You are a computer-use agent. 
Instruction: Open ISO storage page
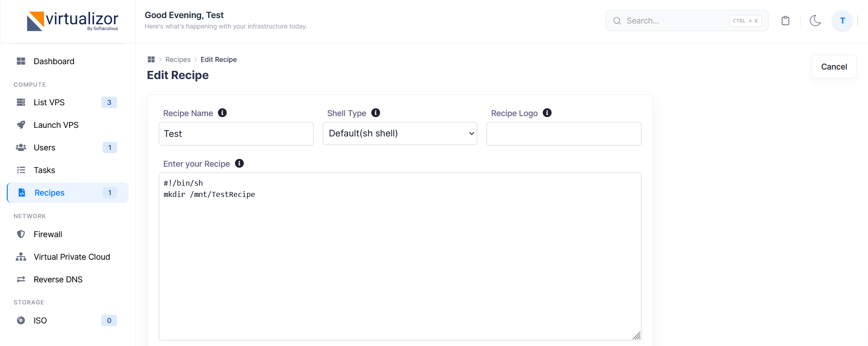(x=68, y=321)
